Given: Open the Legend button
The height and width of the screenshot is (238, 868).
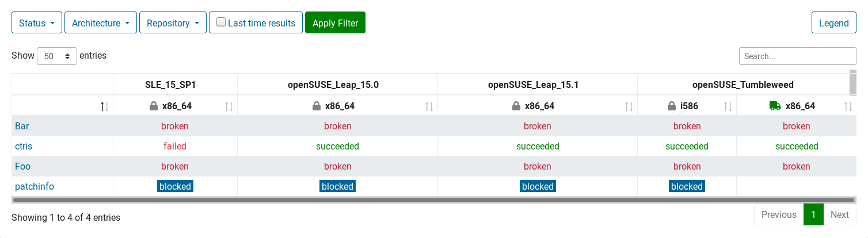Looking at the screenshot, I should pos(833,23).
